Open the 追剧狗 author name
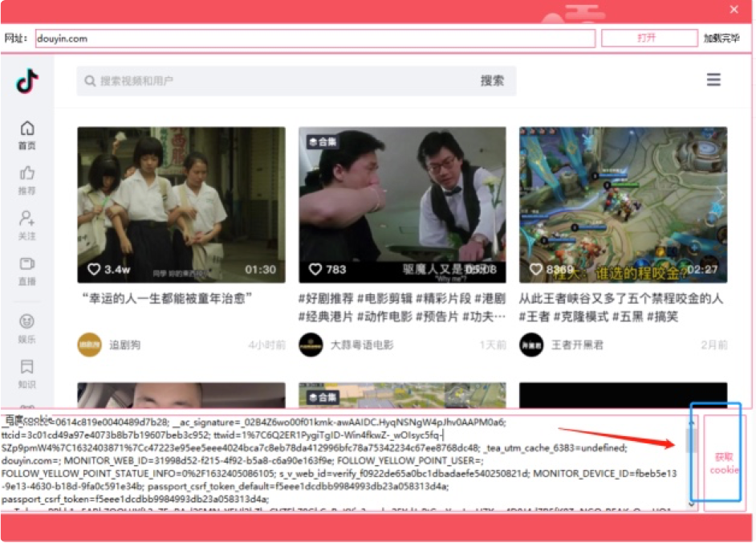756x543 pixels. coord(124,345)
